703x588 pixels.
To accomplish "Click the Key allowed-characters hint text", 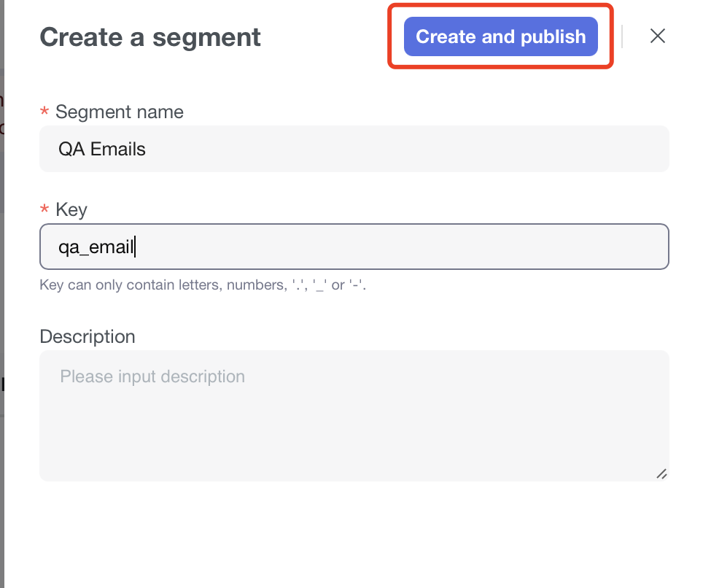I will (203, 285).
